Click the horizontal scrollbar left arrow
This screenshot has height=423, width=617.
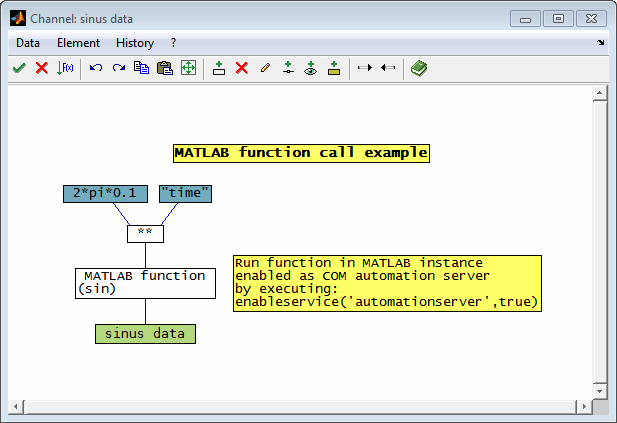coord(16,406)
